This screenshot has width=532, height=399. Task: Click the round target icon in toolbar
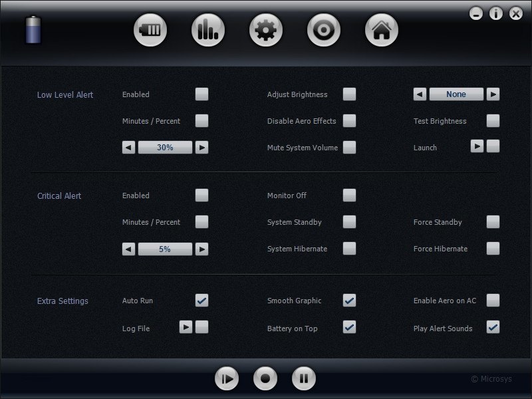pyautogui.click(x=324, y=30)
